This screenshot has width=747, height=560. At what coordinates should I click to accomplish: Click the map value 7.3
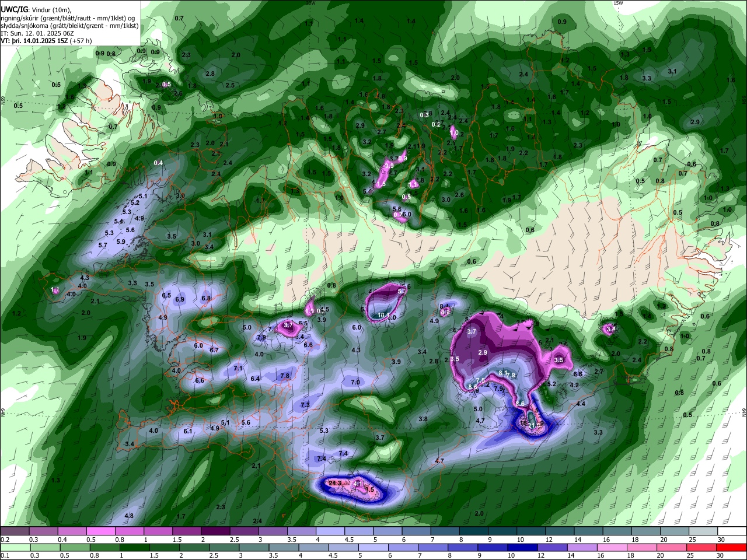click(305, 405)
